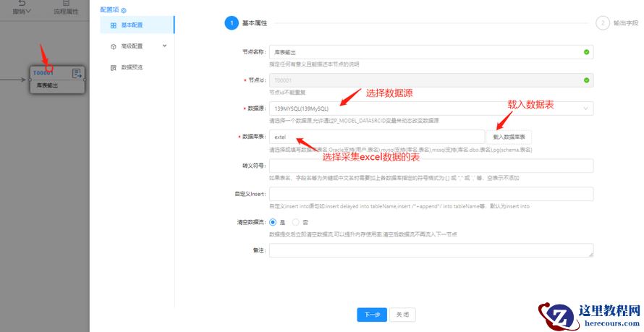The width and height of the screenshot is (644, 332).
Task: Click the 下一步 button
Action: [x=372, y=315]
